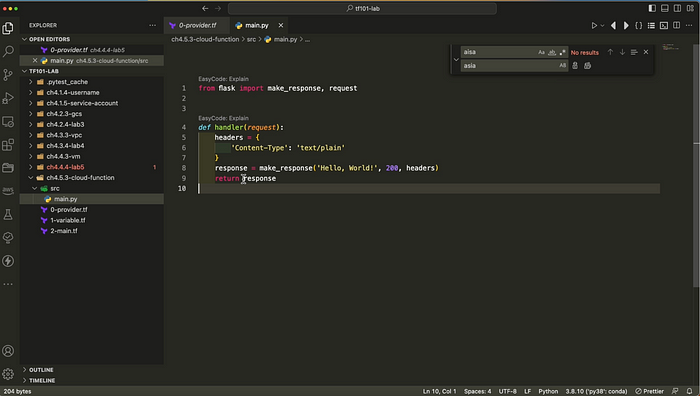700x396 pixels.
Task: Go back with navigation arrow
Action: point(205,8)
